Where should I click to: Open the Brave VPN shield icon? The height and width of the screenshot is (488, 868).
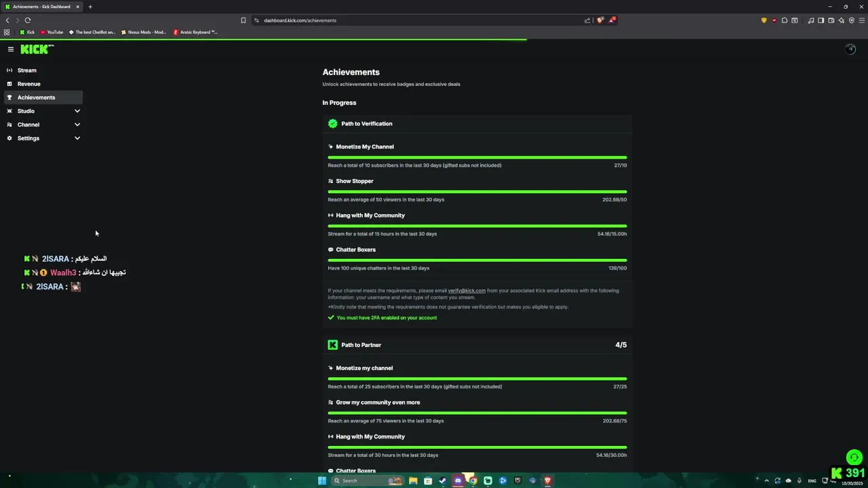click(852, 20)
